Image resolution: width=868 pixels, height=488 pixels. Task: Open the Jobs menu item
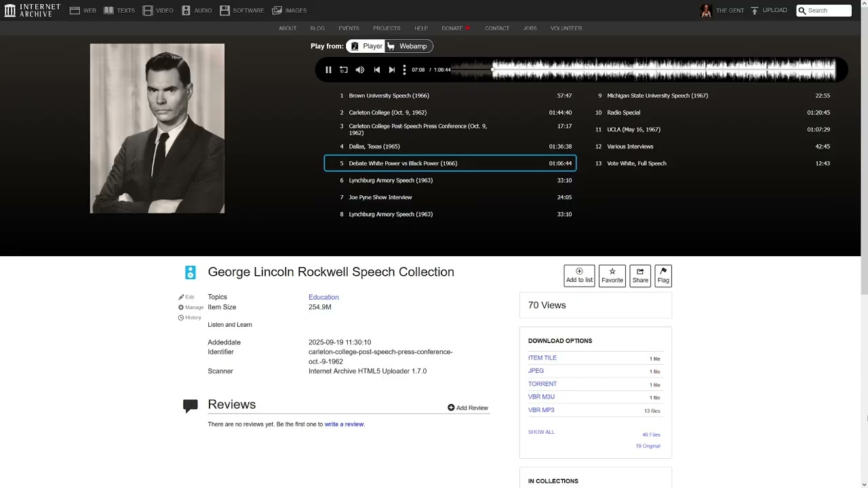pos(530,28)
